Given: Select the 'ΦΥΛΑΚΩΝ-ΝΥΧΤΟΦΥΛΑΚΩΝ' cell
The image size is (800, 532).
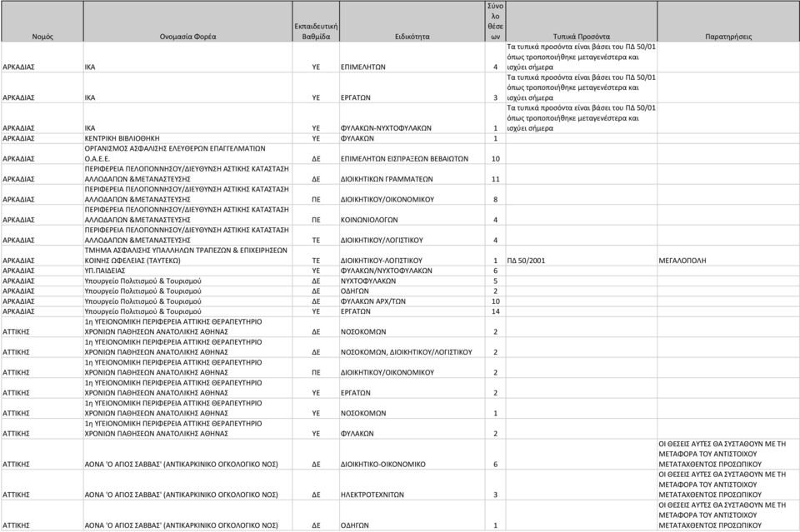Looking at the screenshot, I should pos(412,118).
